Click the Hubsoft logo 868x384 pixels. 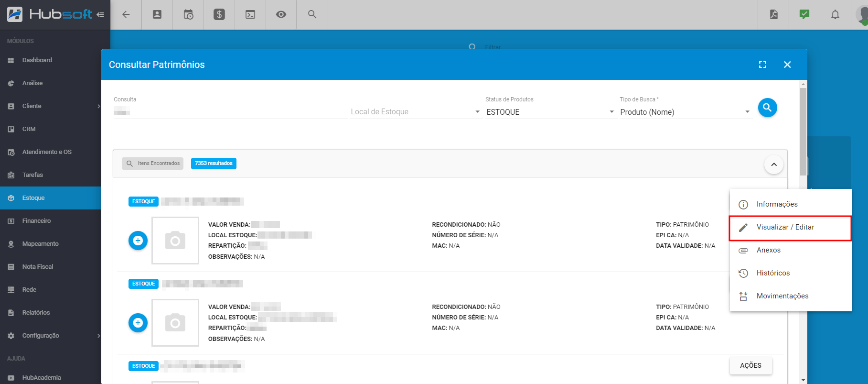(x=50, y=14)
